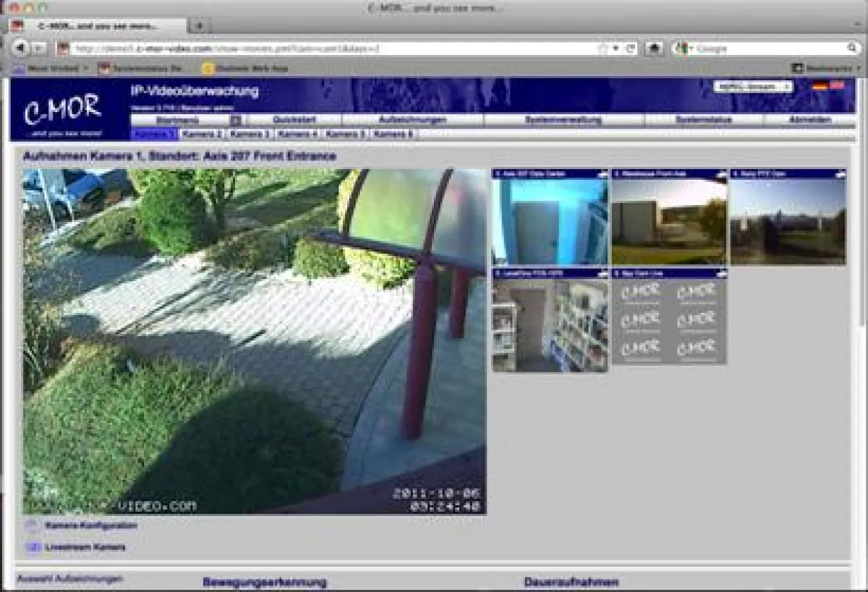Click the browser reload icon
This screenshot has width=868, height=592.
[x=630, y=49]
